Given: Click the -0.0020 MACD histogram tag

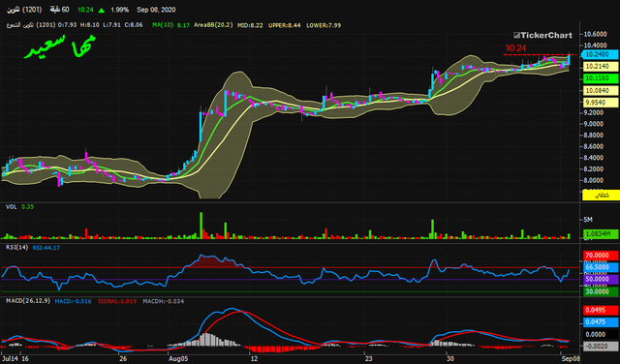Looking at the screenshot, I should 601,347.
